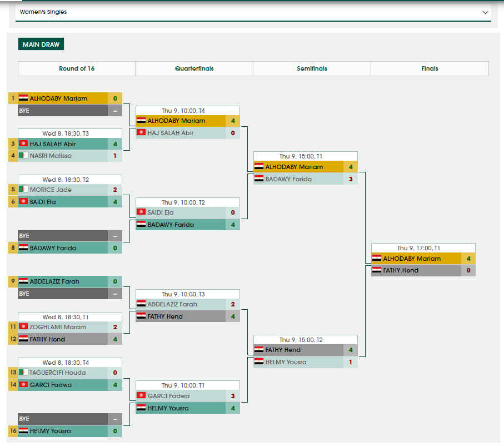Screen dimensions: 504x446
Task: Click Tunisia flag beside GARCI Fadwa in Quarterfinals
Action: pos(141,395)
